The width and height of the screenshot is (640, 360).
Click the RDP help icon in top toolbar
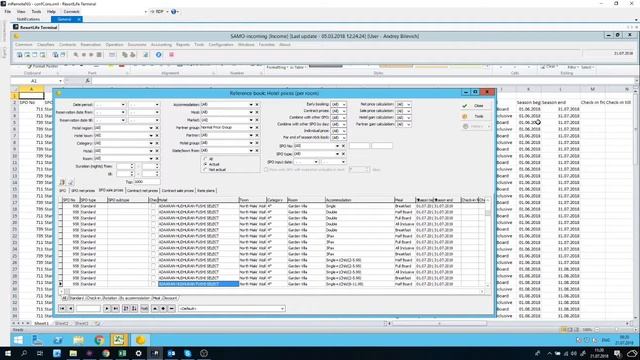point(173,11)
